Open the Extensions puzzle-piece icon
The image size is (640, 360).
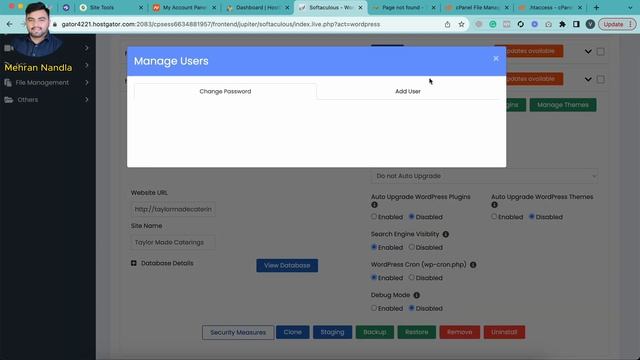coord(562,24)
